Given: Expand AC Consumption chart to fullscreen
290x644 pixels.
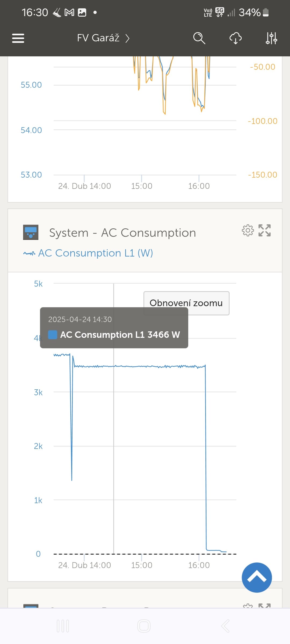Looking at the screenshot, I should point(264,230).
